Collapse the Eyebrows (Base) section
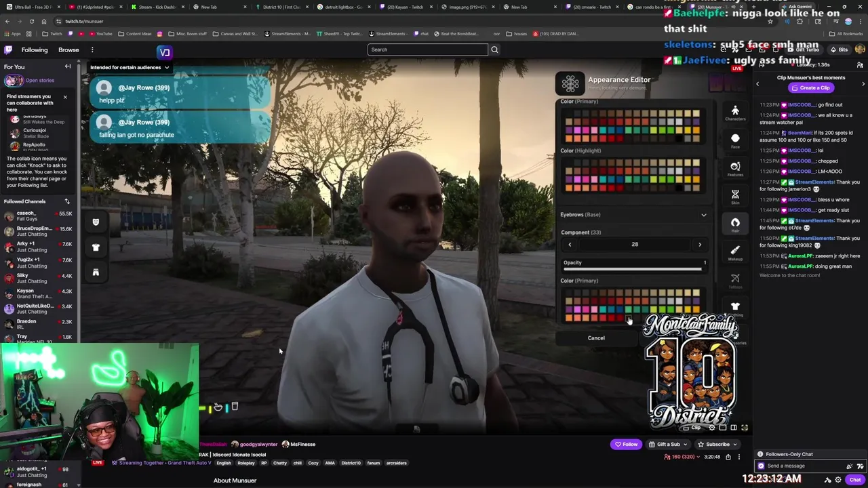This screenshot has width=868, height=488. click(703, 215)
